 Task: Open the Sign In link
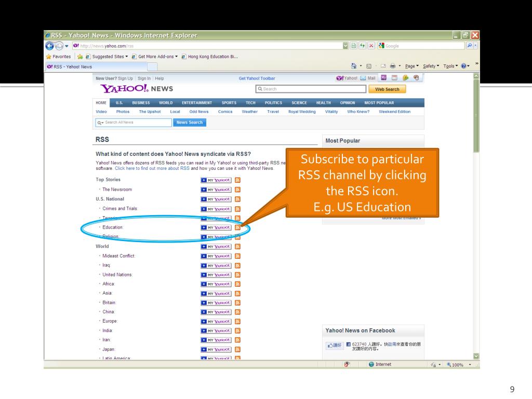click(x=144, y=78)
